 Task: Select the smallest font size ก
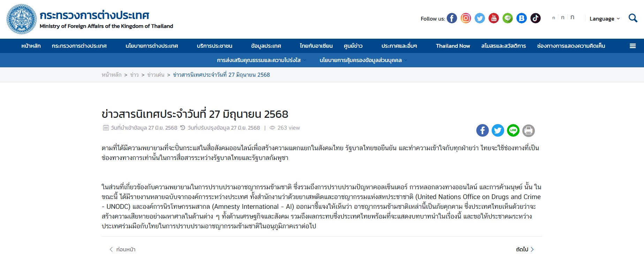[553, 18]
